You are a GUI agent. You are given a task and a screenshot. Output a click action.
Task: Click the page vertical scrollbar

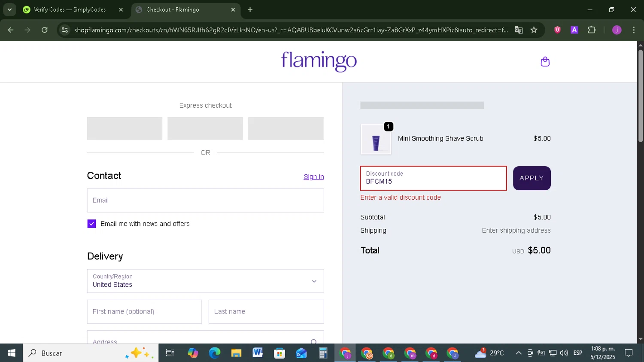(x=641, y=95)
